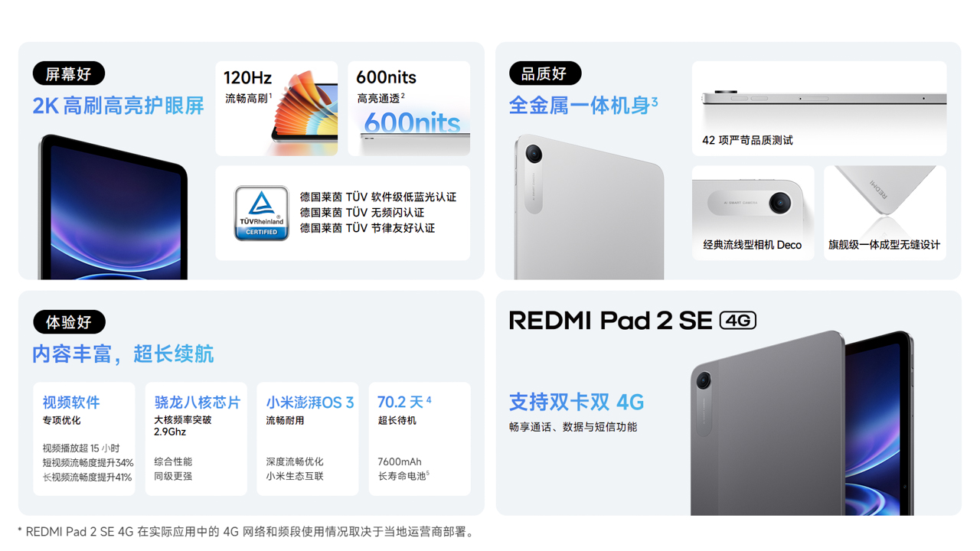
Task: Click the 4G badge beside REDMI Pad 2 SE
Action: [x=738, y=320]
